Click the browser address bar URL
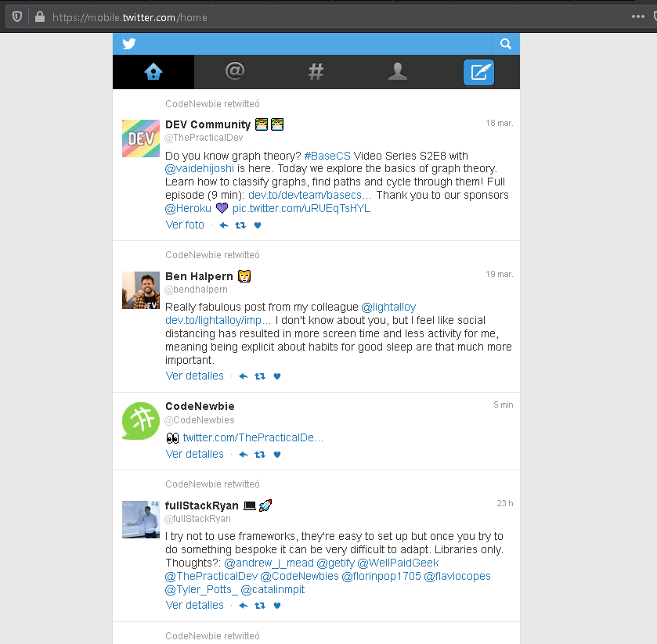This screenshot has width=657, height=644. 130,17
